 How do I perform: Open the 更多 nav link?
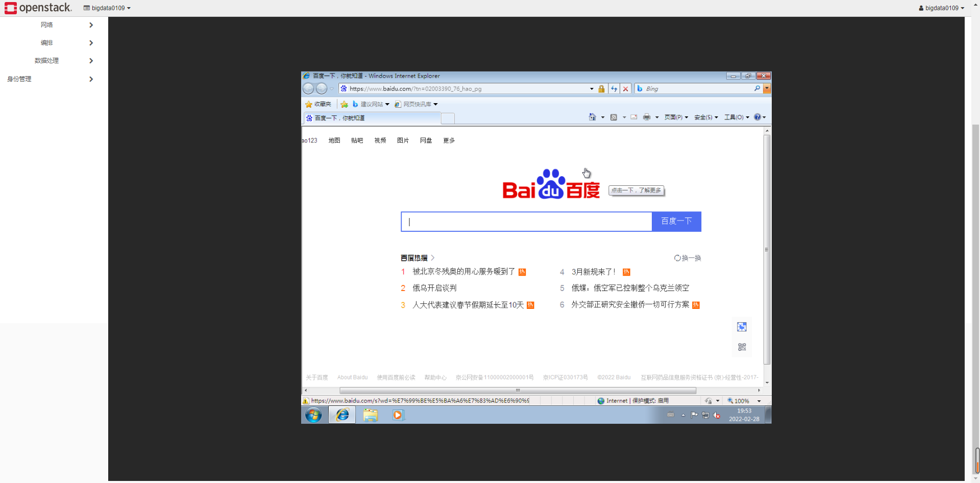point(449,140)
